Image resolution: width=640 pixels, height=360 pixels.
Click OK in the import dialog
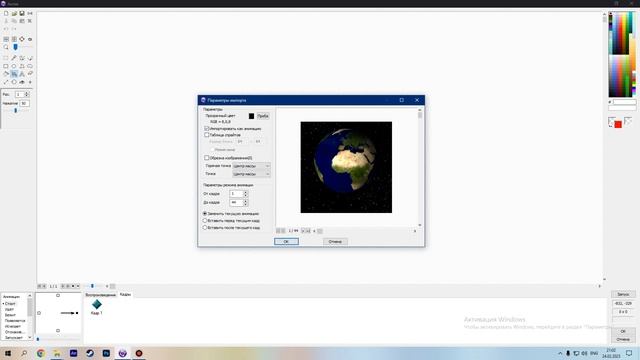(x=286, y=242)
